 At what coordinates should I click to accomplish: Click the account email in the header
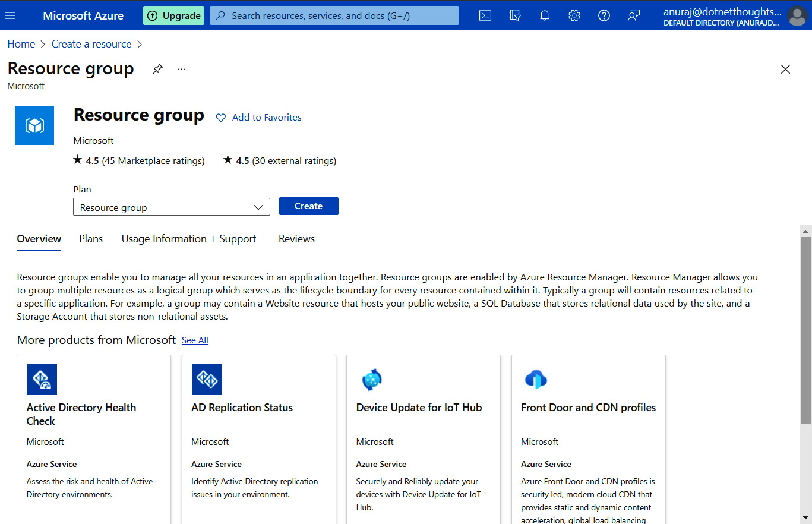click(x=722, y=11)
